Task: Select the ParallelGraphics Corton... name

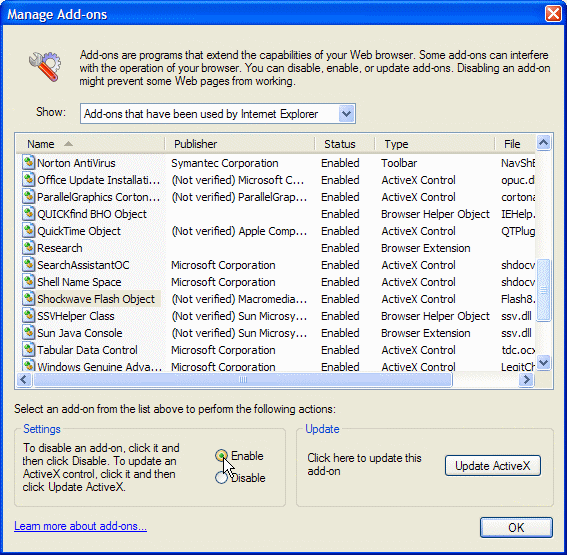Action: 99,197
